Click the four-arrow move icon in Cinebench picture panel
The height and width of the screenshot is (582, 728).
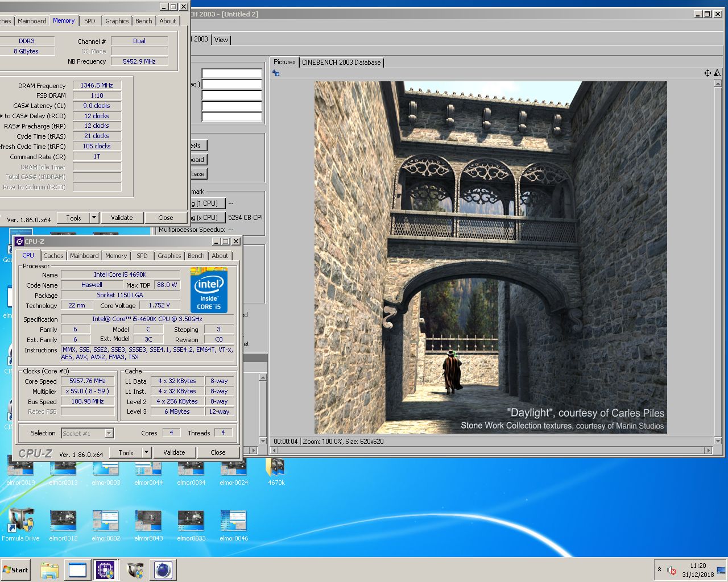tap(708, 73)
